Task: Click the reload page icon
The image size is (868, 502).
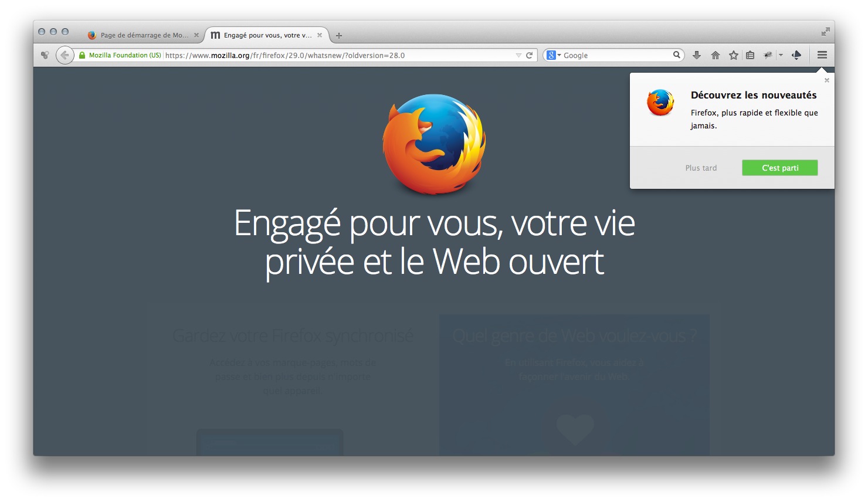Action: pyautogui.click(x=529, y=55)
